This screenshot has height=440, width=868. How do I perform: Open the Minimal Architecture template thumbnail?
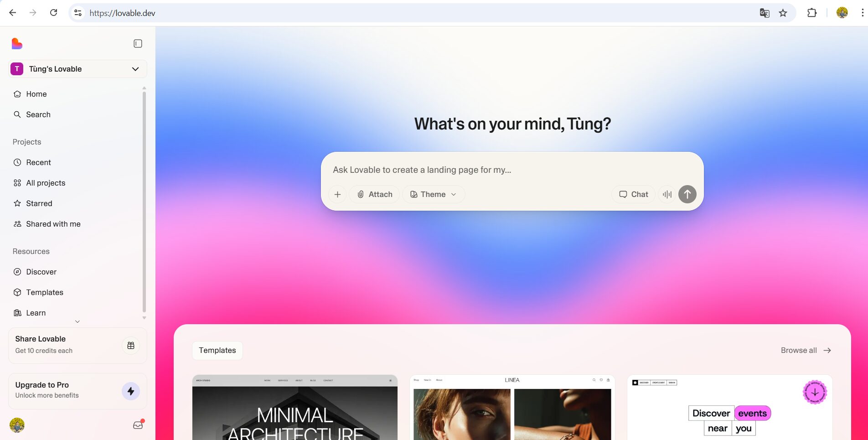295,408
